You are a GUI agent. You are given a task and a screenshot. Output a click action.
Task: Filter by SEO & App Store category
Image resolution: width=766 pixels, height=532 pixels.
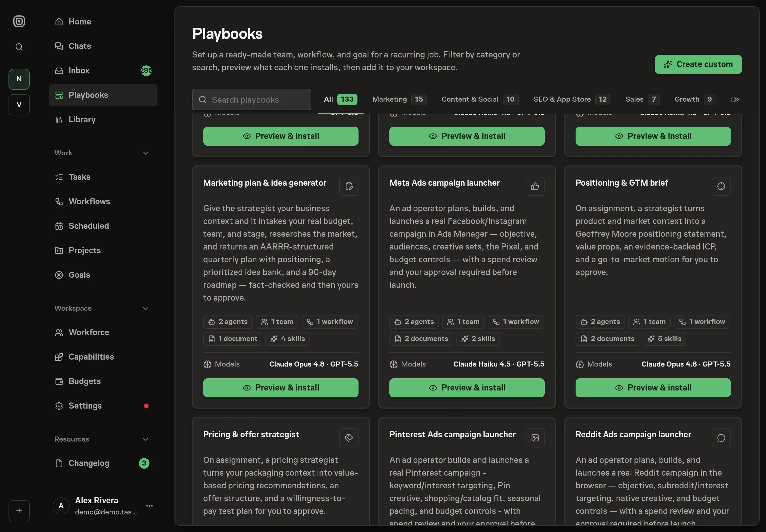tap(571, 99)
